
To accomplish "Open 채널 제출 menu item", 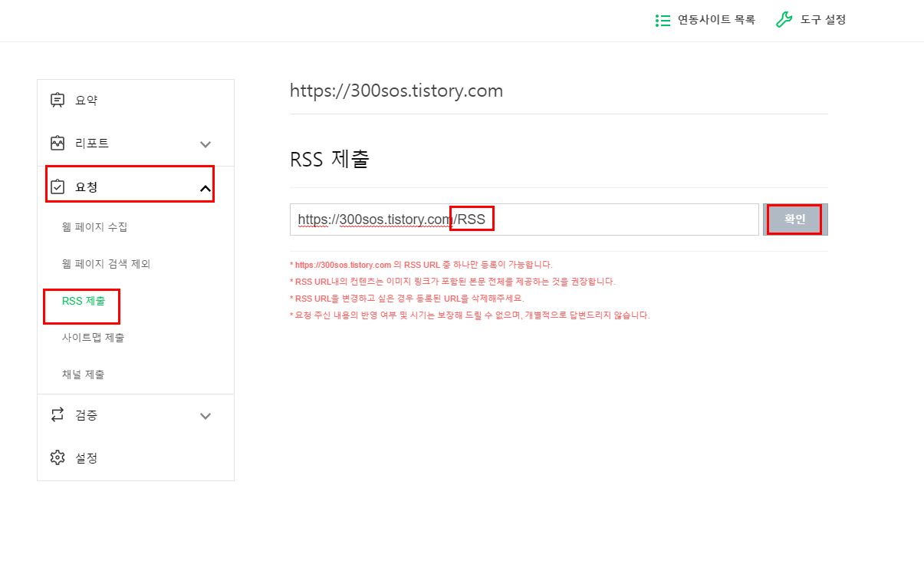I will click(x=83, y=374).
